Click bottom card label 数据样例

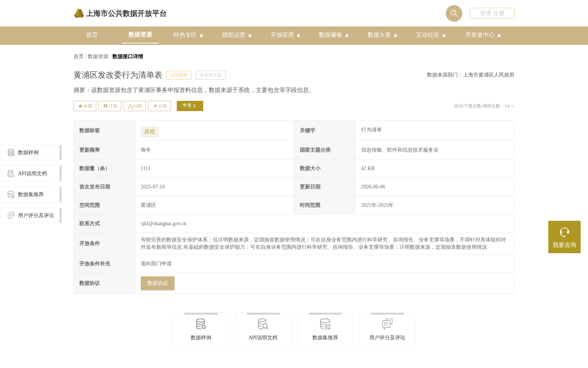201,338
